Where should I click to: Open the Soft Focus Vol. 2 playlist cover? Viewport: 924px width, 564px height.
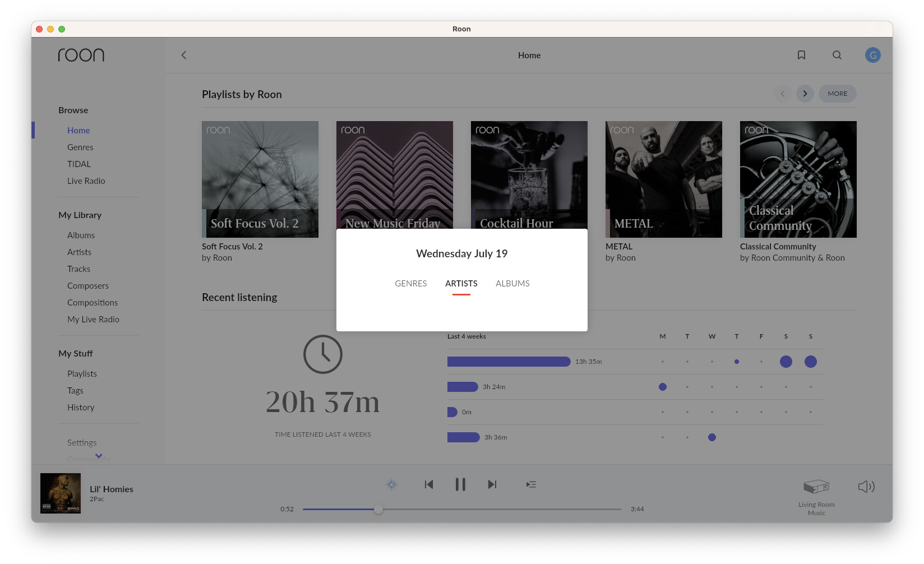260,179
